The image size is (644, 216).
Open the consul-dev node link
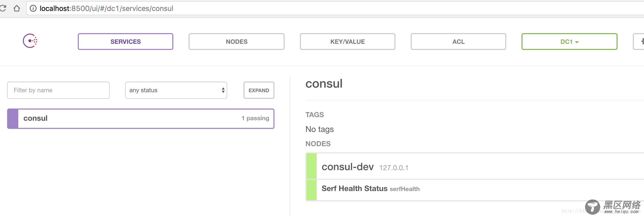pyautogui.click(x=348, y=167)
